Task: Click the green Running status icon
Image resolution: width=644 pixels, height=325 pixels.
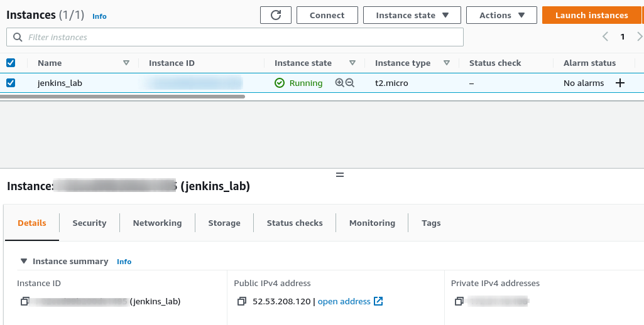Action: [280, 83]
